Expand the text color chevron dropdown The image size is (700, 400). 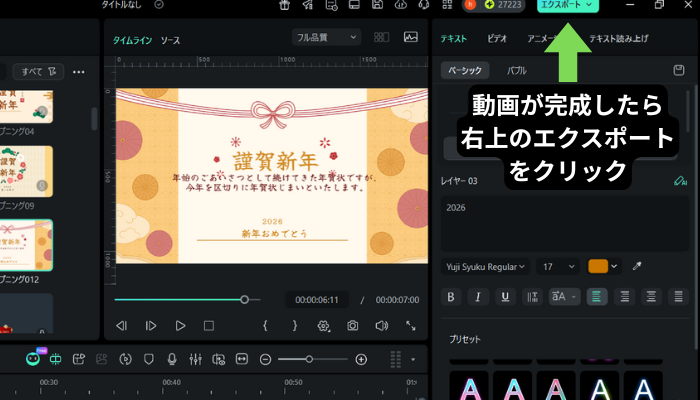click(614, 267)
